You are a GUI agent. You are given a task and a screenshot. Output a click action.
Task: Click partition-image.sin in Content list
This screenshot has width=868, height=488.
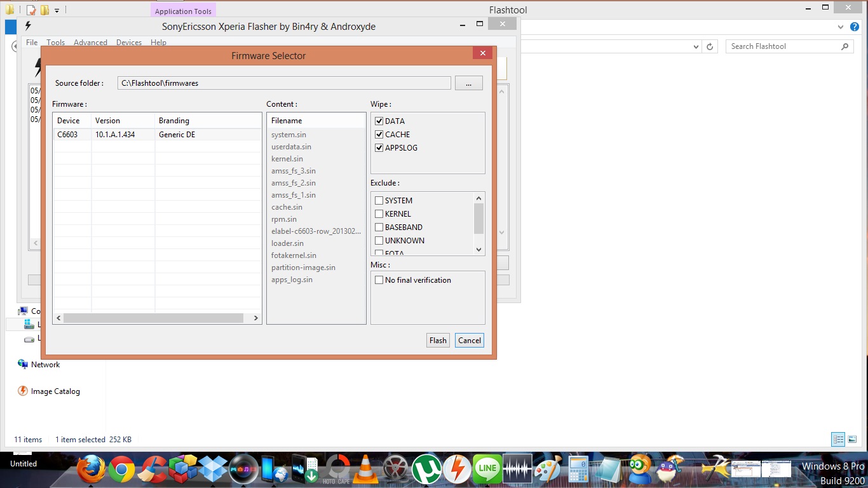pyautogui.click(x=303, y=268)
